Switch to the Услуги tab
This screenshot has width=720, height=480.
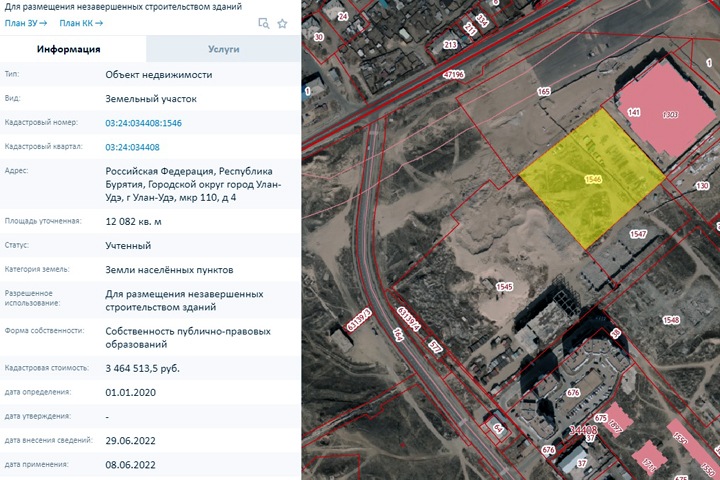223,49
